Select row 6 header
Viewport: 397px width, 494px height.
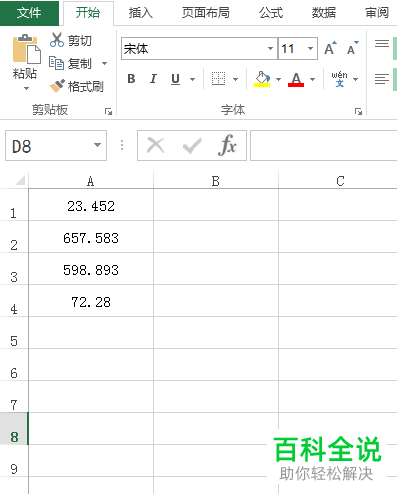14,365
